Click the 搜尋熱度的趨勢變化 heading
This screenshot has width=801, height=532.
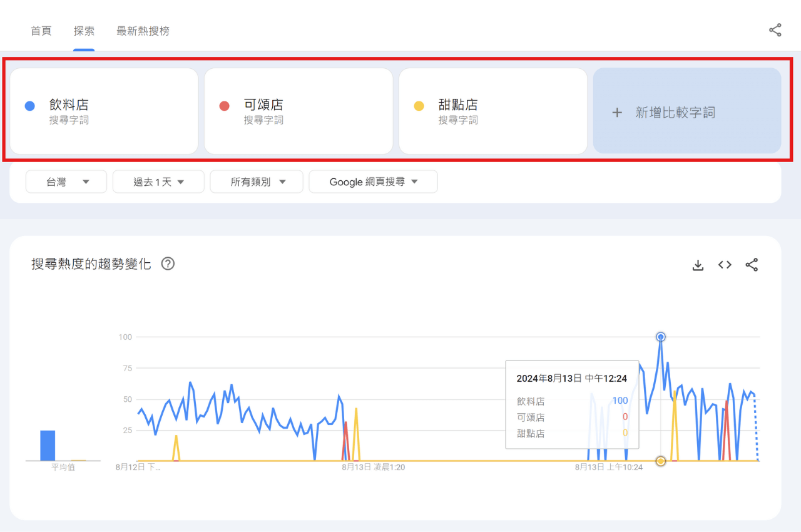pyautogui.click(x=91, y=263)
